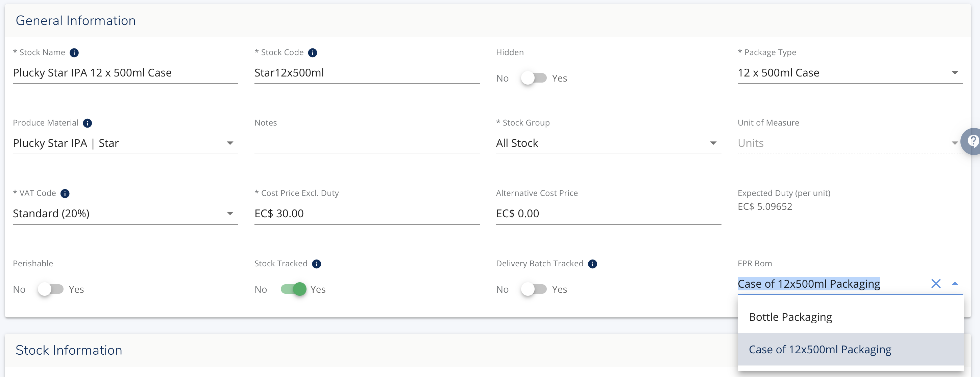Viewport: 980px width, 377px height.
Task: Click the Stock Information section header
Action: point(69,350)
